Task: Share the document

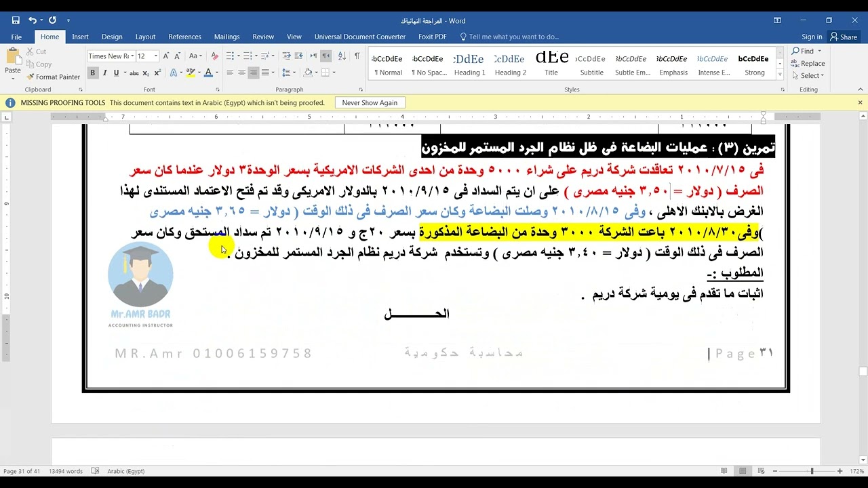Action: (844, 37)
